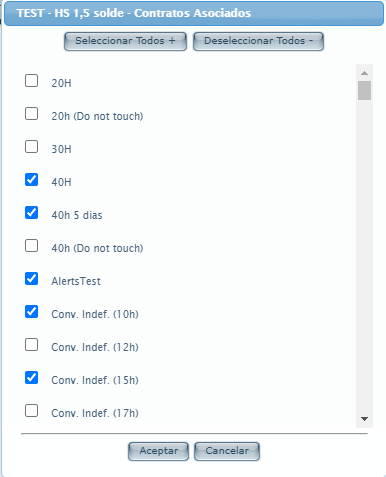Click the scrollbar up arrow

[x=364, y=73]
